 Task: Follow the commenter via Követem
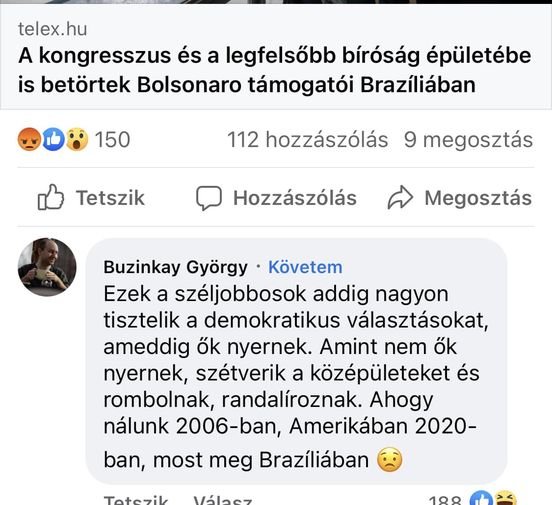point(305,267)
